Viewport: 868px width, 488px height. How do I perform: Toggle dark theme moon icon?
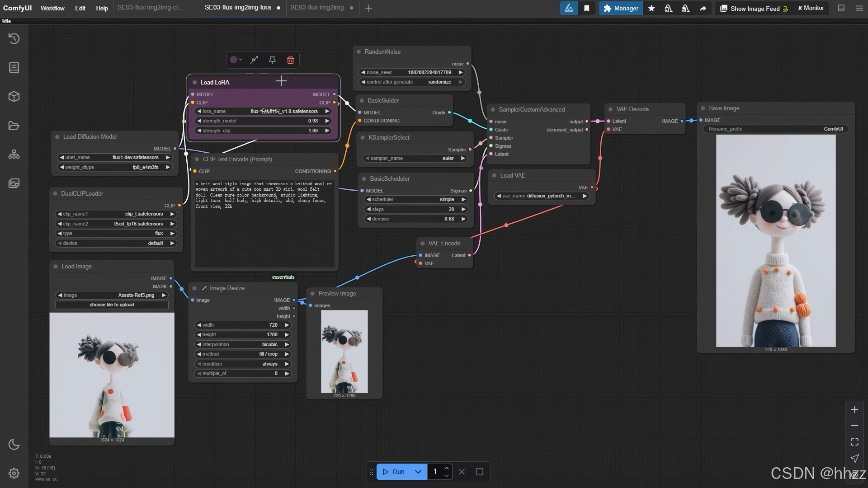click(14, 445)
